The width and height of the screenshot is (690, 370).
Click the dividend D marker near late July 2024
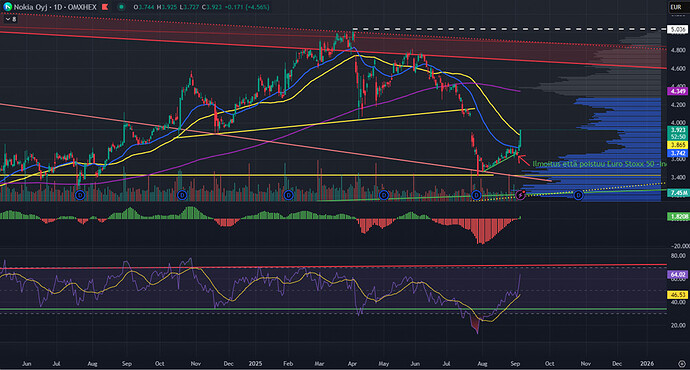pyautogui.click(x=80, y=195)
